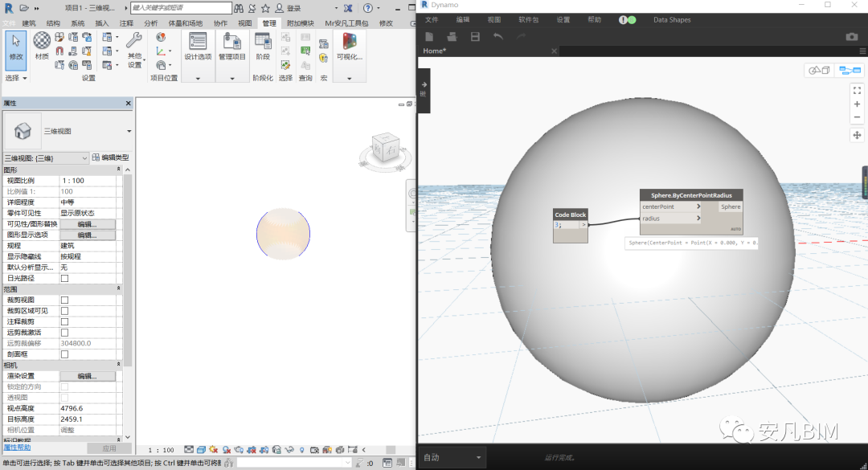The height and width of the screenshot is (470, 868).
Task: Open the 属性帮助 link
Action: pos(17,448)
